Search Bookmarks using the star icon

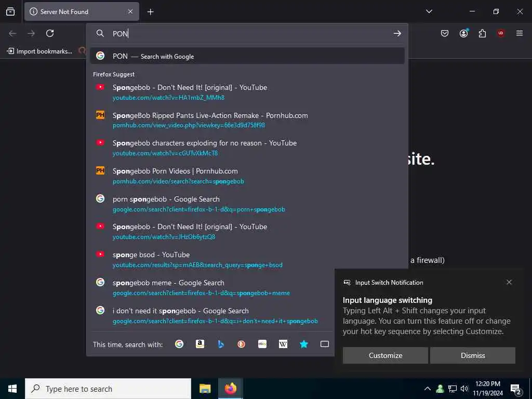[304, 344]
